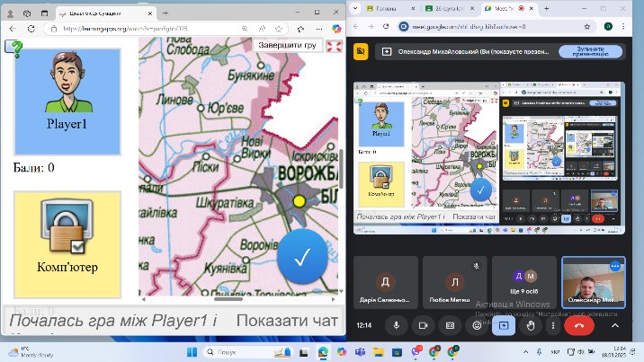Viewport: 644px width, 362px height.
Task: Bookmark the Meet page with star icon
Action: click(587, 27)
